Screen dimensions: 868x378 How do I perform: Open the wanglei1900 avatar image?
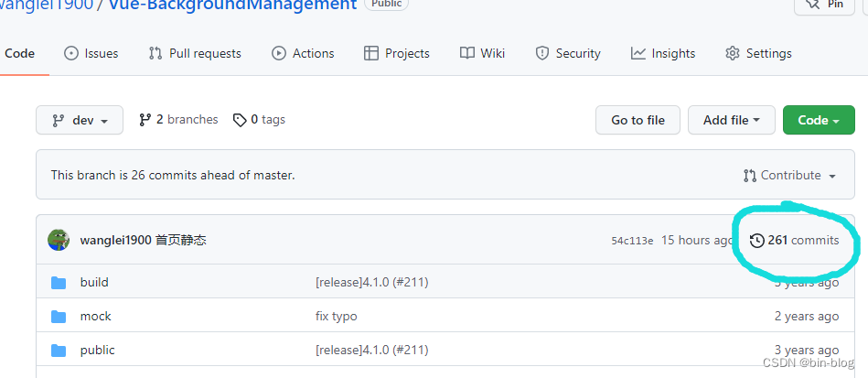click(59, 240)
